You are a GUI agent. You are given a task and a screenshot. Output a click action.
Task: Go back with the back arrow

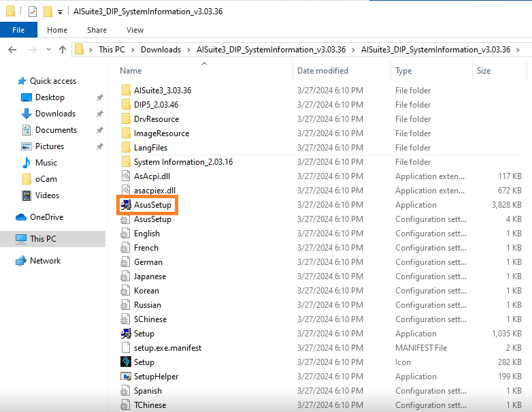[12, 50]
